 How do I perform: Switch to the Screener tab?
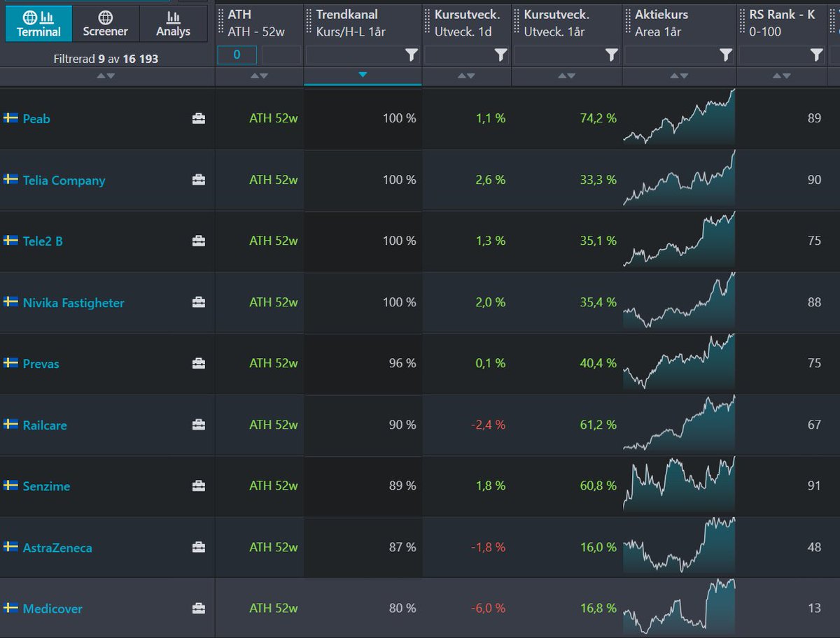click(x=106, y=24)
